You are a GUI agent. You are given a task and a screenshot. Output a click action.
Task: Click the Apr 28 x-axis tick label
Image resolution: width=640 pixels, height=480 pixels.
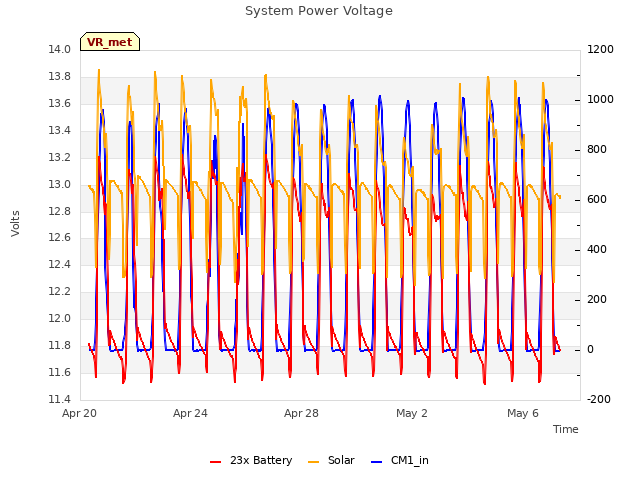(301, 413)
